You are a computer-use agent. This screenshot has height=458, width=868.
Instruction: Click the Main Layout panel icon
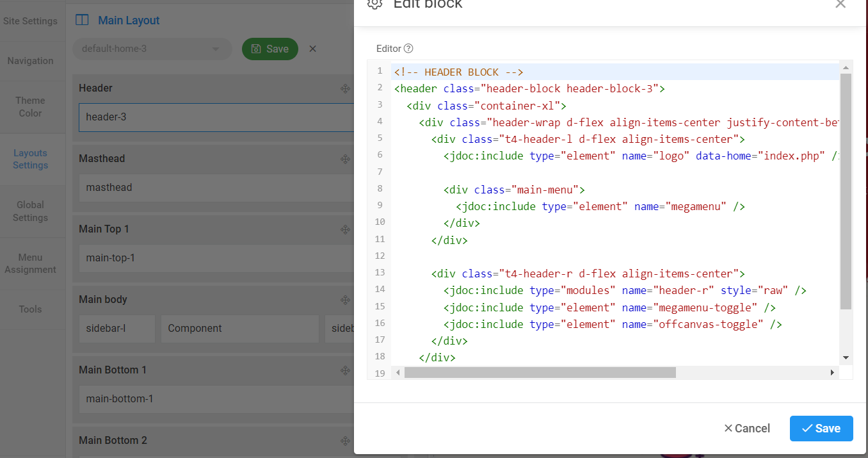click(x=82, y=20)
